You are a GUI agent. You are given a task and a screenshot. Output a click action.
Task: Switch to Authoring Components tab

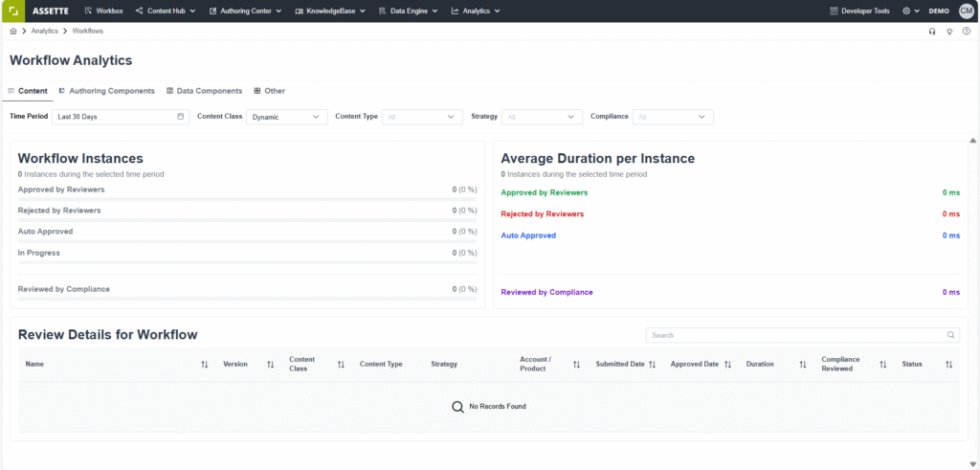pyautogui.click(x=106, y=91)
